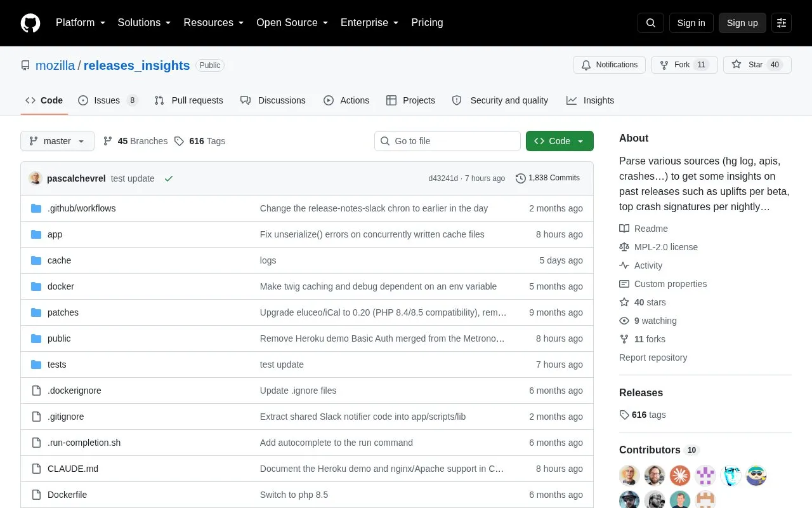Open the Report repository link
The image size is (812, 508).
(x=653, y=358)
